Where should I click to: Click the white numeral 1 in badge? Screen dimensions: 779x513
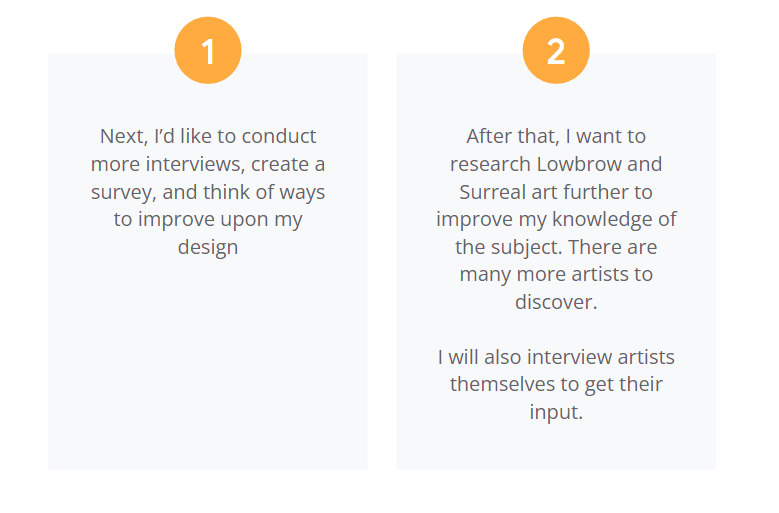tap(208, 52)
